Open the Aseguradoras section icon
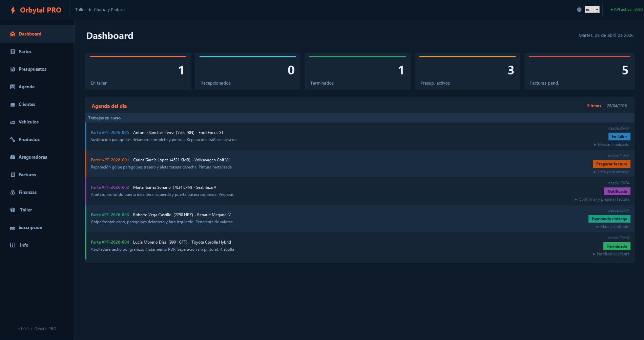644x340 pixels. (13, 157)
